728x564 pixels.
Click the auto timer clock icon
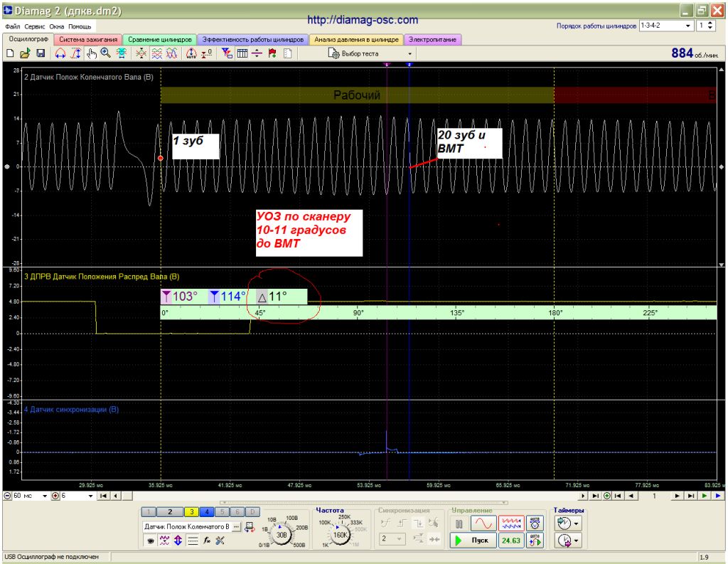point(535,523)
